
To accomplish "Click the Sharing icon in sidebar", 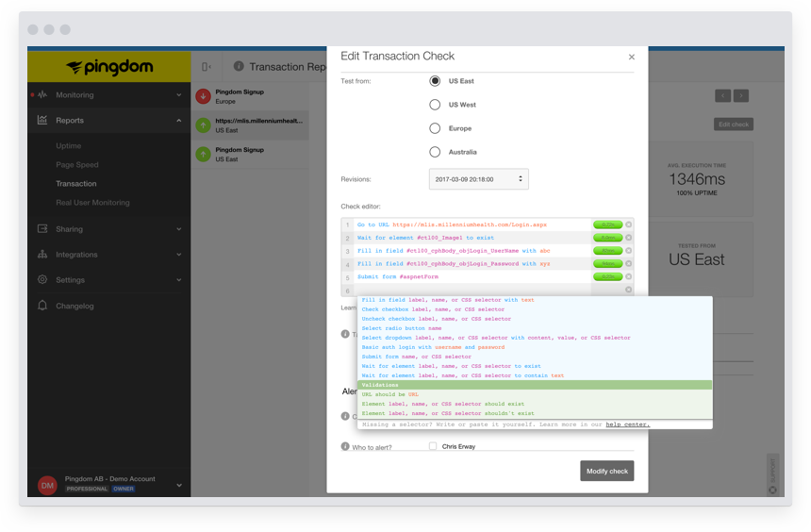I will point(42,228).
